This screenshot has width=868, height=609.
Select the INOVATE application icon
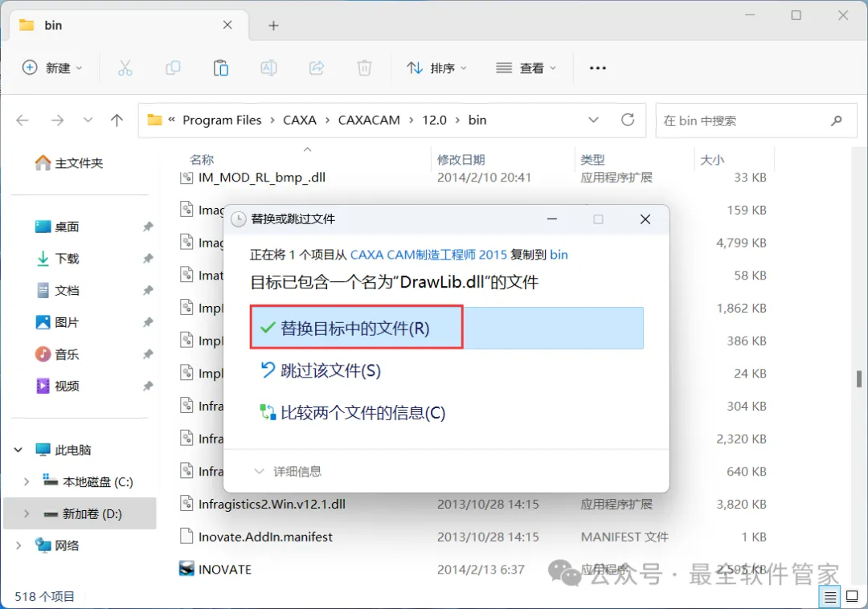point(186,569)
